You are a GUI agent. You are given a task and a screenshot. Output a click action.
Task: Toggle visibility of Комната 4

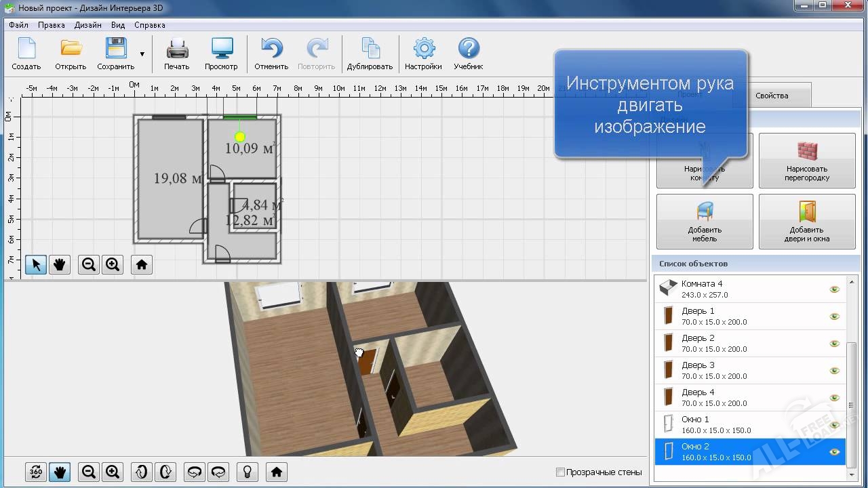point(834,289)
